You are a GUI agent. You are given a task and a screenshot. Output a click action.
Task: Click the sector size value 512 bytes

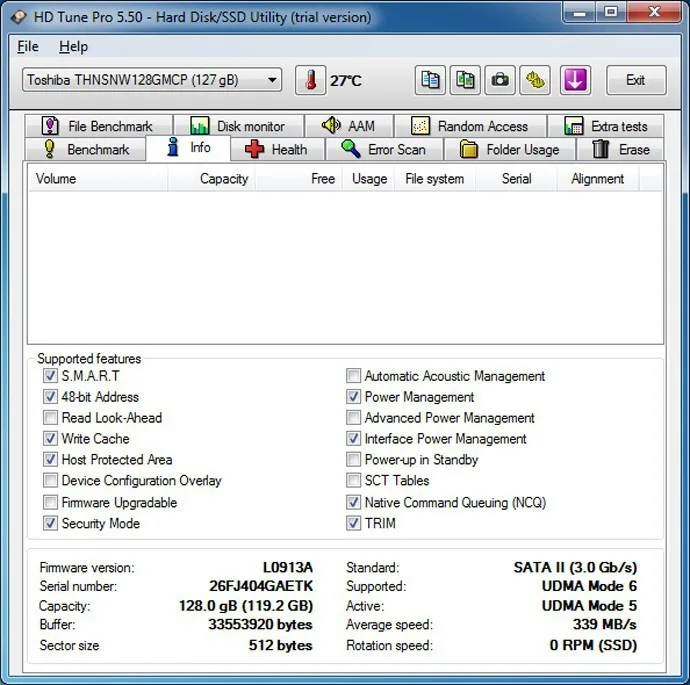(280, 645)
